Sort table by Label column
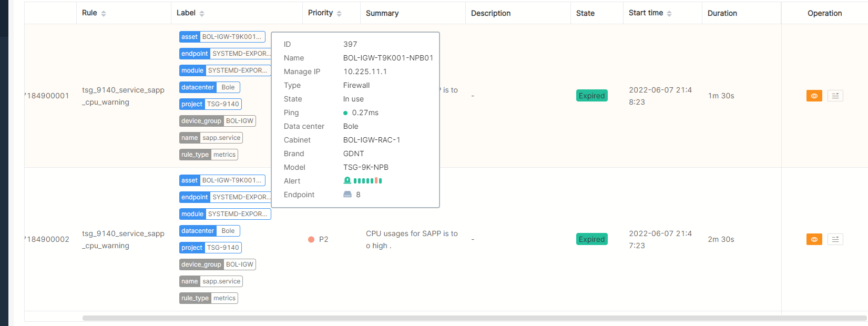Screen dimensions: 868x326 tap(202, 14)
